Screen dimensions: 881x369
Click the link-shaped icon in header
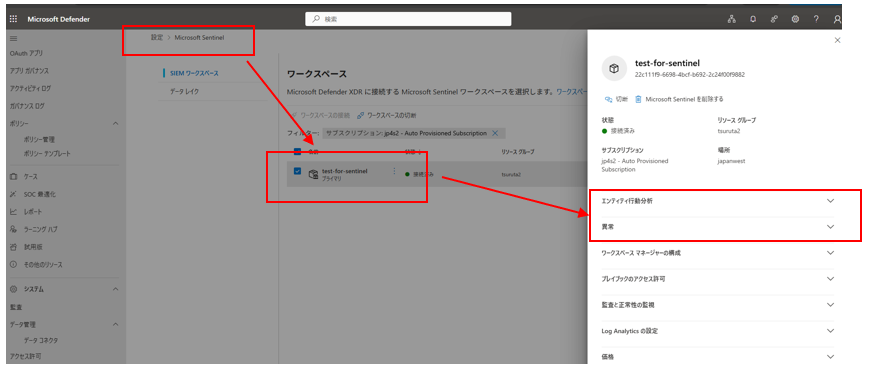(774, 19)
